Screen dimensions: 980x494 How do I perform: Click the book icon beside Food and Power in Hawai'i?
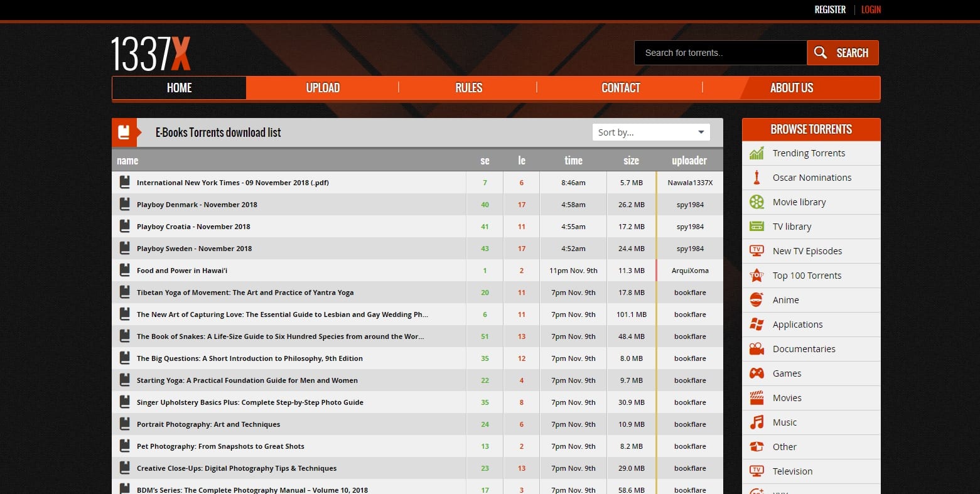click(x=125, y=271)
